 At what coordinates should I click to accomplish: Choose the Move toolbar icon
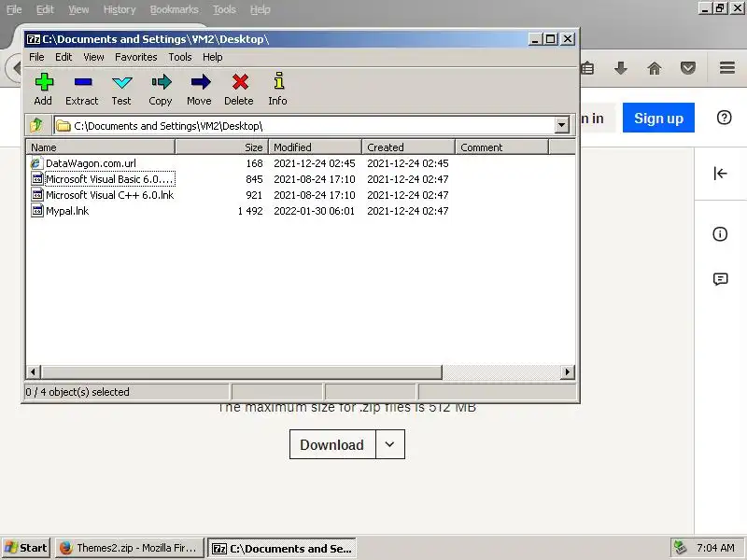click(200, 82)
